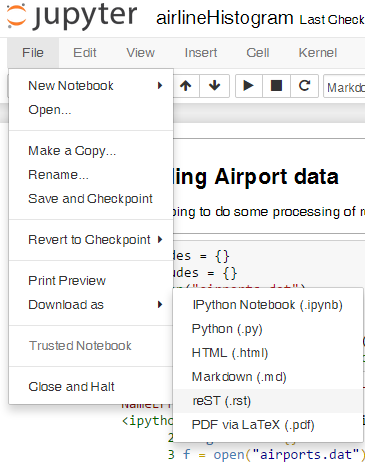
Task: Expand the New Notebook submenu
Action: coord(91,86)
